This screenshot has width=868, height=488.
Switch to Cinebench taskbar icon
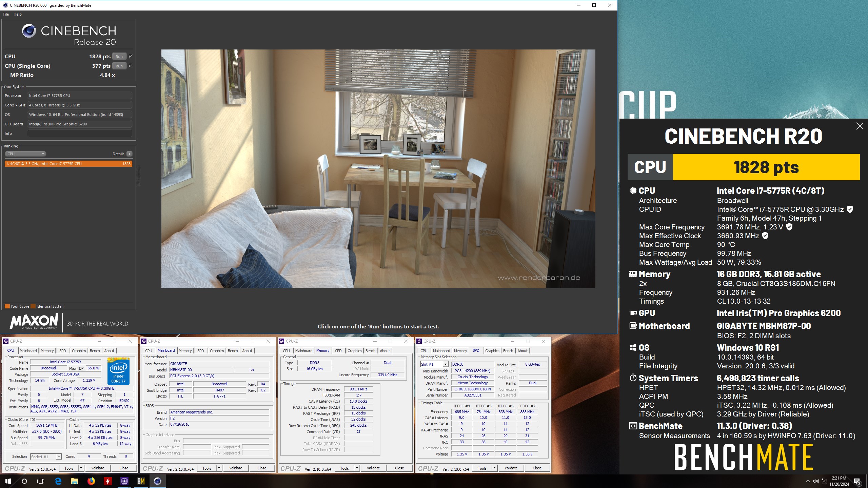[158, 481]
